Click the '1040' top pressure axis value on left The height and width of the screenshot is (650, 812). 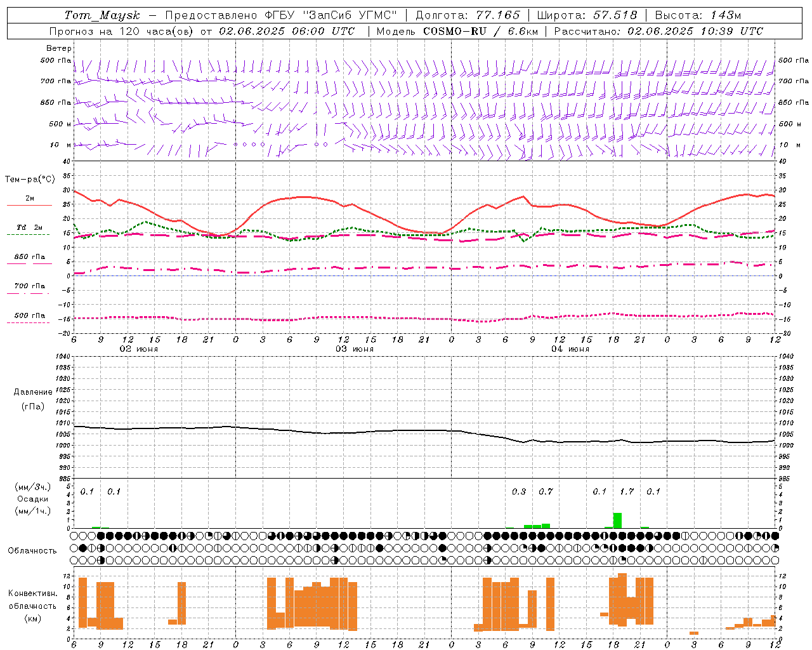click(62, 356)
